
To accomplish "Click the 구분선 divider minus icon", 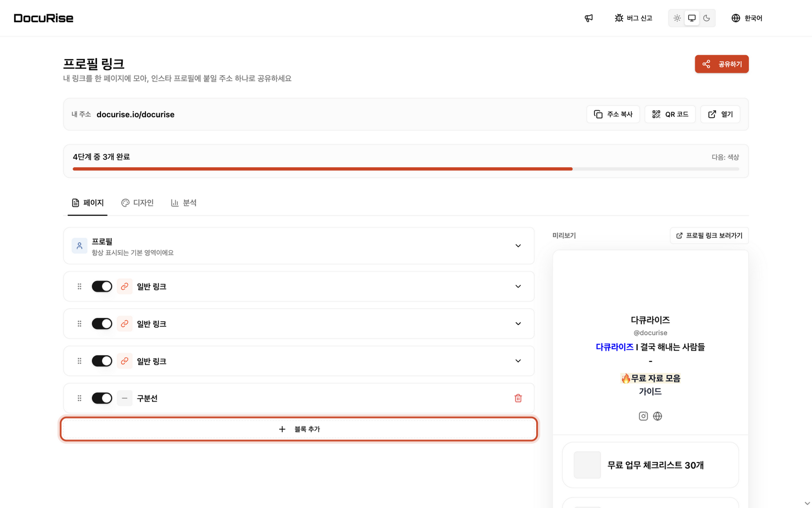I will tap(125, 398).
